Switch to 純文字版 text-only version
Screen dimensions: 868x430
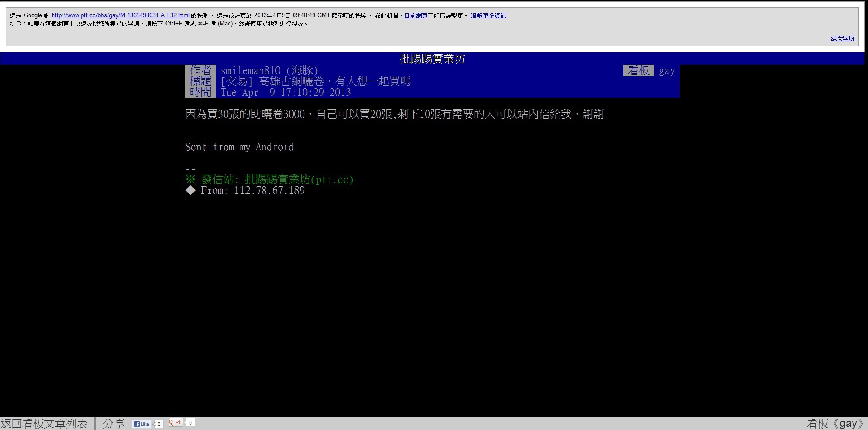tap(843, 39)
